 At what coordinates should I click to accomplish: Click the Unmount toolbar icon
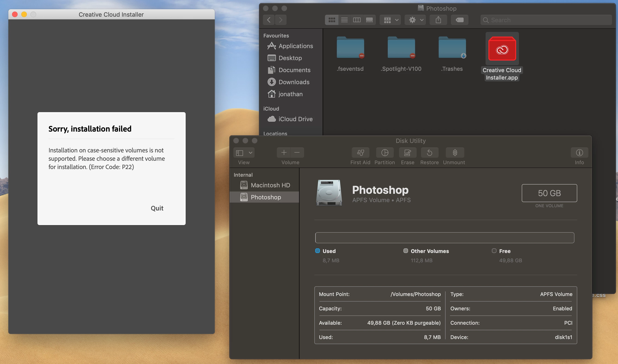tap(455, 153)
